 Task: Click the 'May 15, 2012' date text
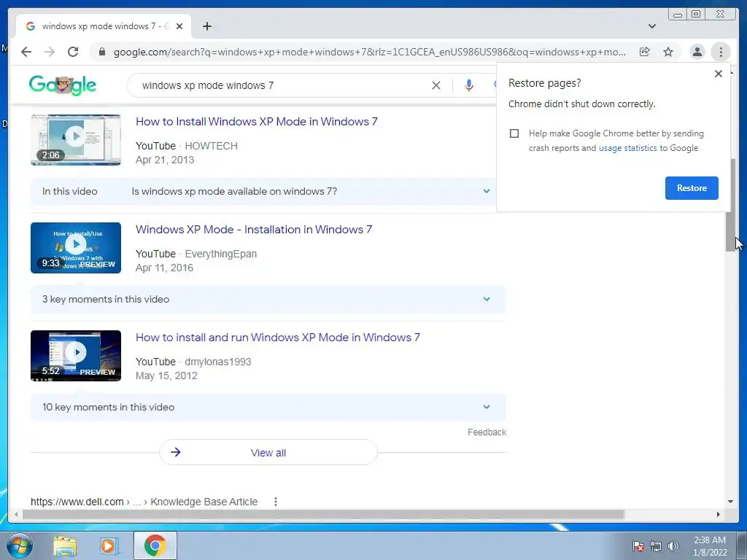tap(166, 376)
